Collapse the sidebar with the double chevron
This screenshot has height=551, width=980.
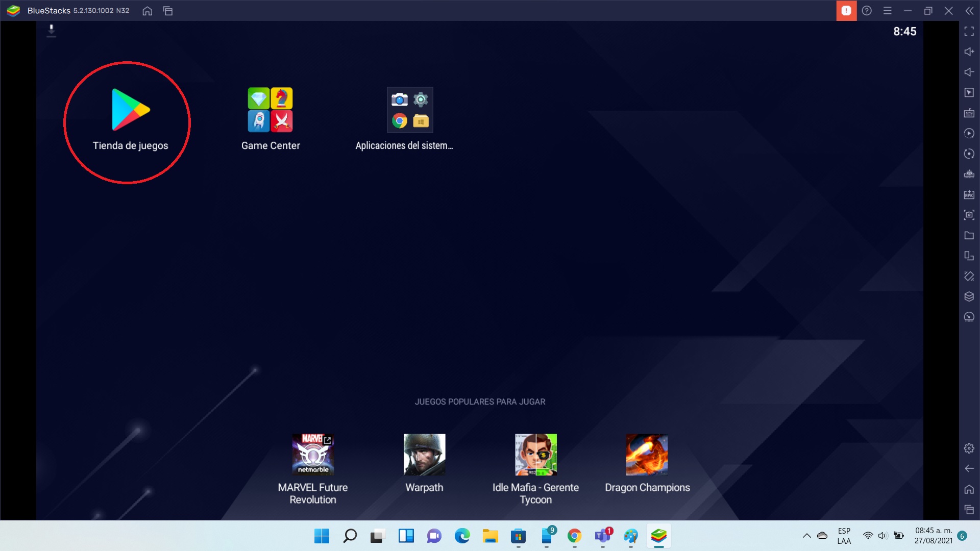[969, 10]
